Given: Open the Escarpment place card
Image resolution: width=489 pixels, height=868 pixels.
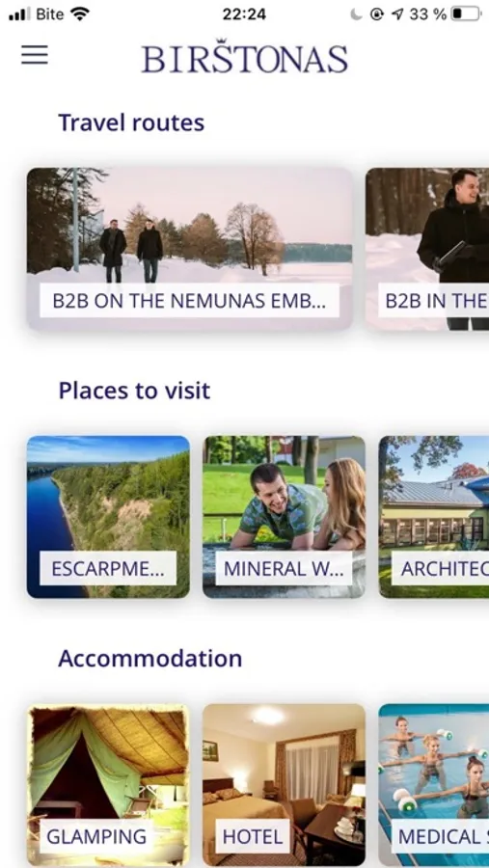Looking at the screenshot, I should pos(108,517).
